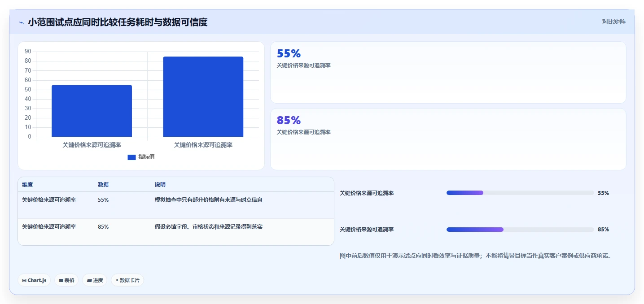Viewport: 644px width, 304px height.
Task: Click the axis label under the 85 bar
Action: 203,145
